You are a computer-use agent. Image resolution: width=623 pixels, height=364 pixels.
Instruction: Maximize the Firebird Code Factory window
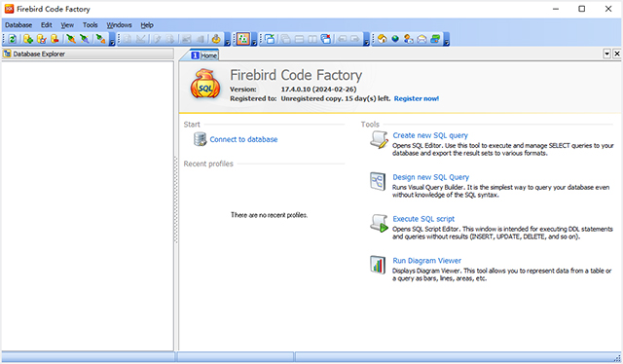click(x=582, y=9)
